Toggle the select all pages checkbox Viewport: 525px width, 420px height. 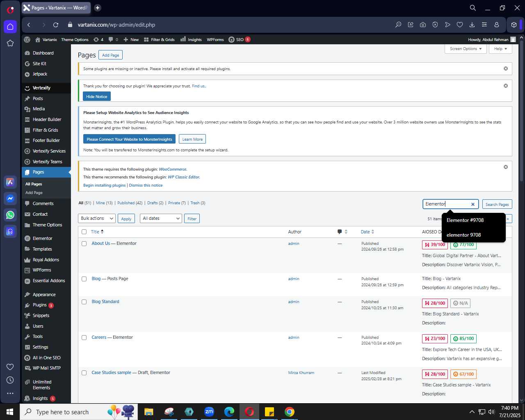[84, 232]
